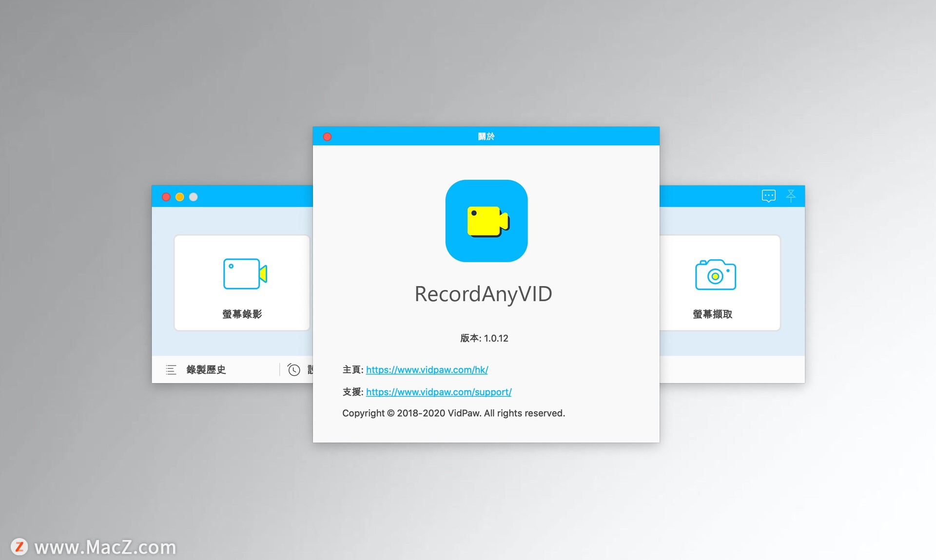Close the 關於 about dialog
This screenshot has height=560, width=936.
328,136
